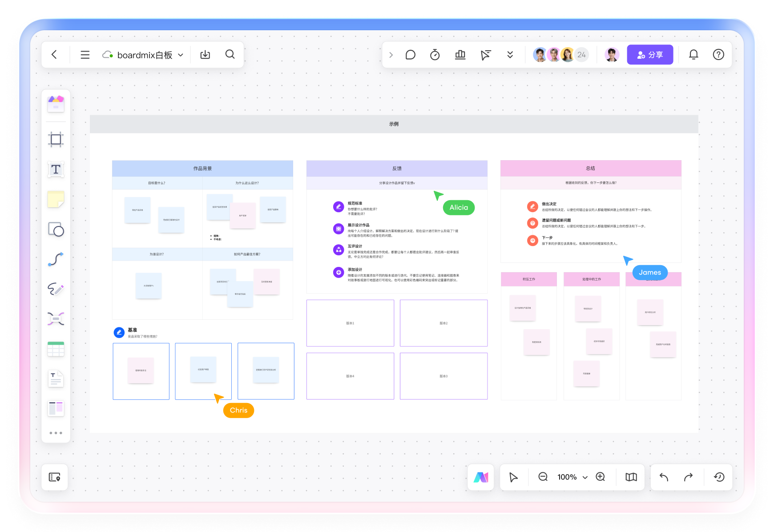Pick the sticky note tool

pyautogui.click(x=56, y=199)
